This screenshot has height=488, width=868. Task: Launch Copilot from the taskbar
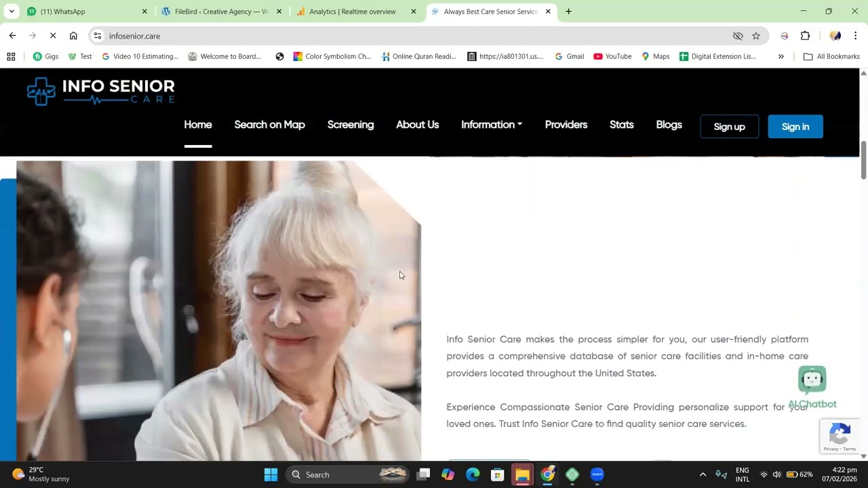point(448,474)
